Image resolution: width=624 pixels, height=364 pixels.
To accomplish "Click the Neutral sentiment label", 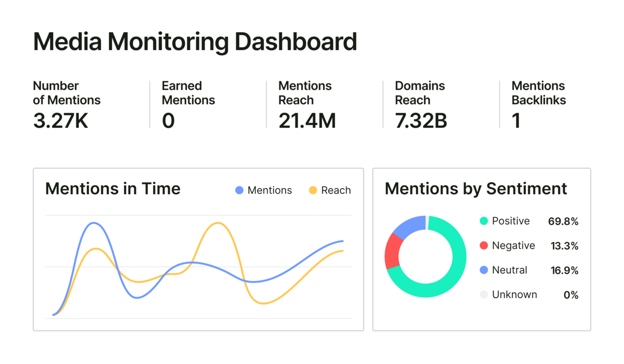I will click(509, 270).
